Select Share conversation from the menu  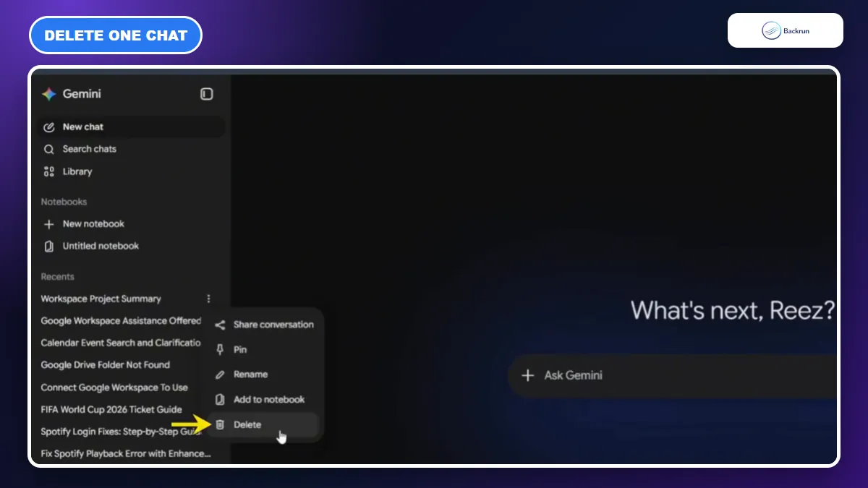point(264,325)
